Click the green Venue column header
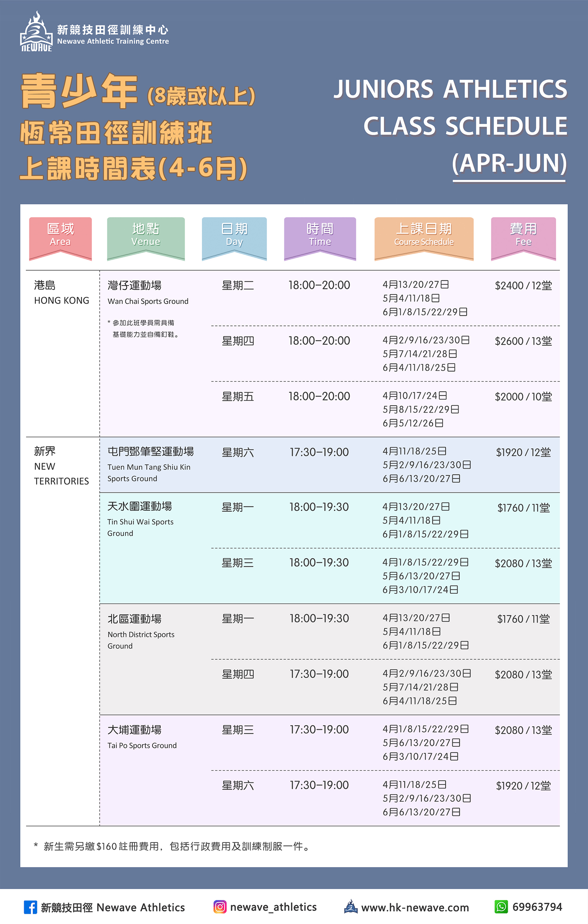588x924 pixels. [x=145, y=236]
